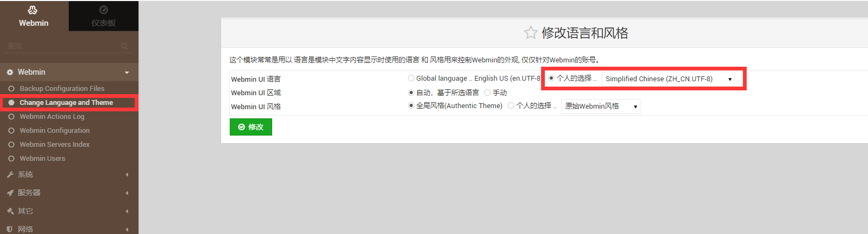Switch to the 仪表板 dashboard tab
The height and width of the screenshot is (234, 868).
pos(104,16)
